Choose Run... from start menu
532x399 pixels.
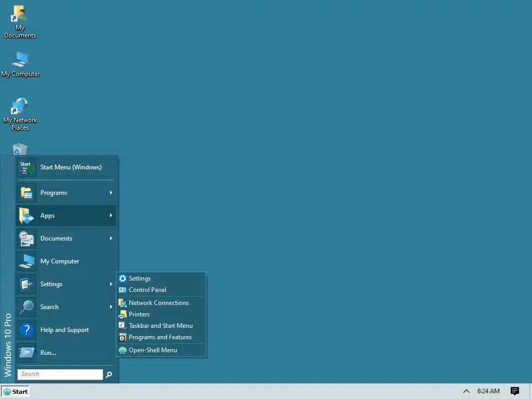pyautogui.click(x=66, y=353)
